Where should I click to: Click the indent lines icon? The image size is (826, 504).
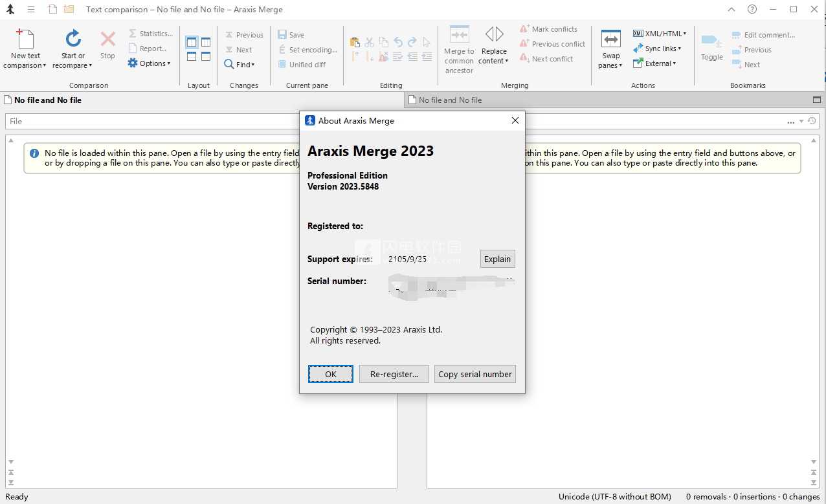point(427,57)
